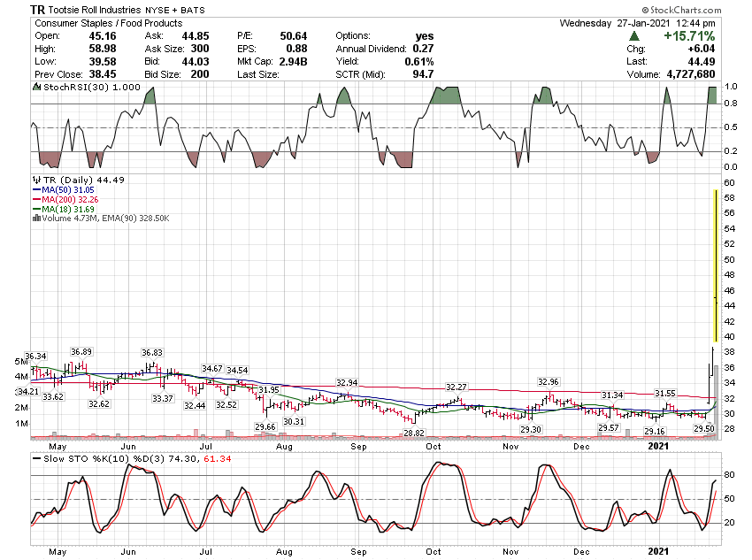Click the High value 58.98
752x560 pixels.
click(103, 49)
